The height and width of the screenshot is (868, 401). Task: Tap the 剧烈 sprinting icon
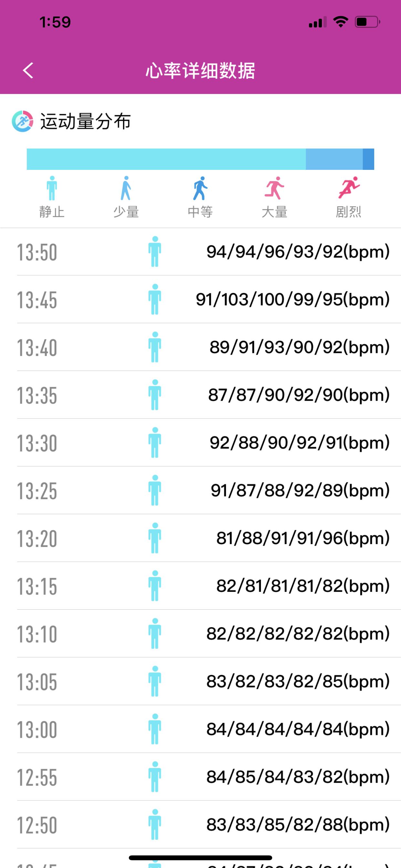[348, 188]
